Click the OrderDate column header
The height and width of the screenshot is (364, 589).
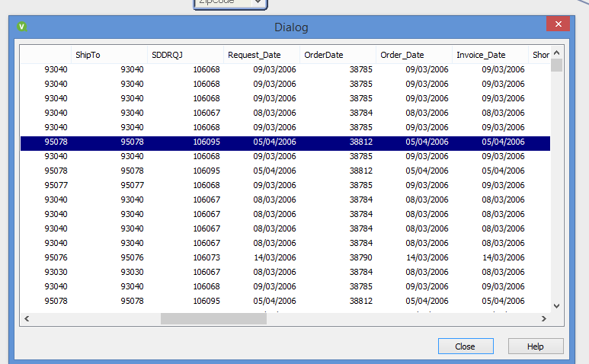(x=338, y=55)
